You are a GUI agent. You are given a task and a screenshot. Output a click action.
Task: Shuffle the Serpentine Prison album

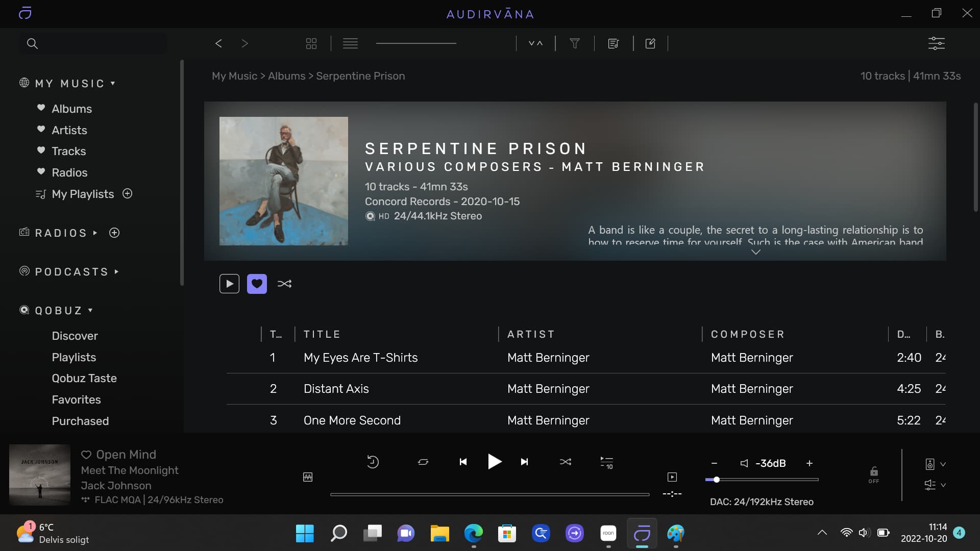[284, 284]
